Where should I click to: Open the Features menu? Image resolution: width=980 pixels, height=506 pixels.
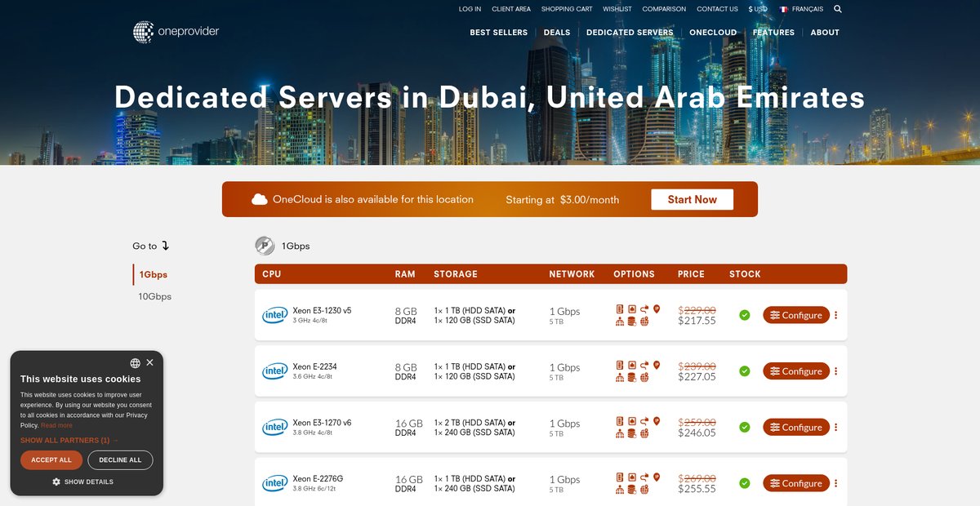click(774, 33)
